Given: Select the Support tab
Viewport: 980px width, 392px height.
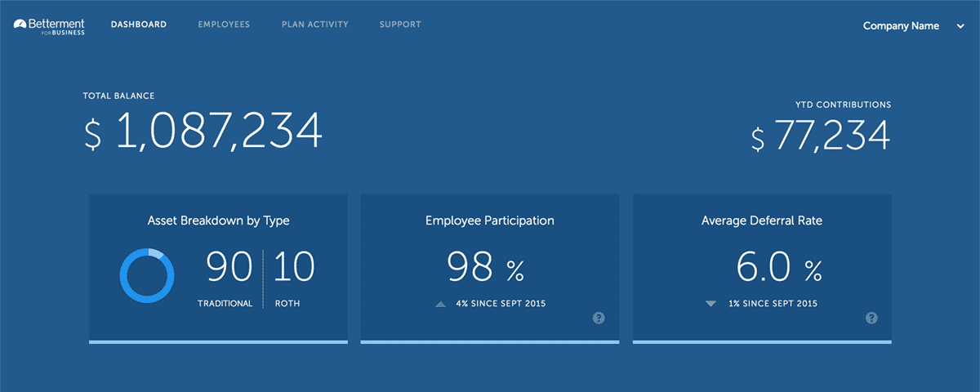Looking at the screenshot, I should click(400, 24).
